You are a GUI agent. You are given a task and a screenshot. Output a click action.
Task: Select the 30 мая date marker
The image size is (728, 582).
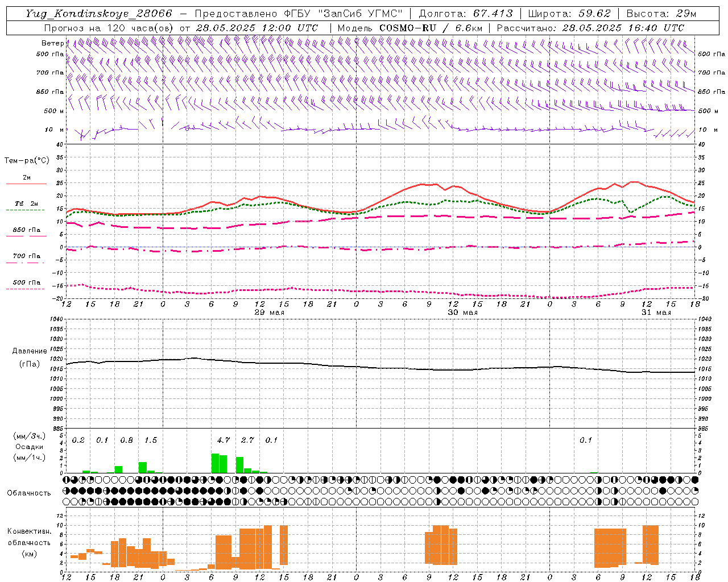[462, 313]
